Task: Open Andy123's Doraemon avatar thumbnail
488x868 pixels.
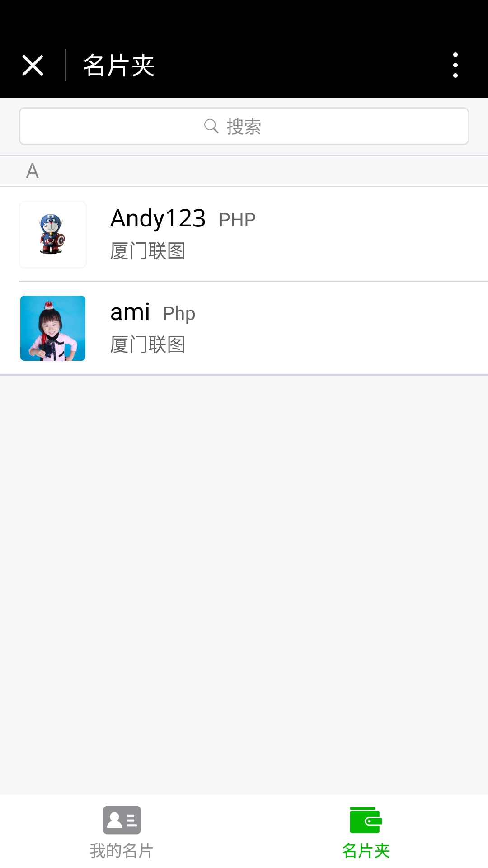Action: (x=53, y=235)
